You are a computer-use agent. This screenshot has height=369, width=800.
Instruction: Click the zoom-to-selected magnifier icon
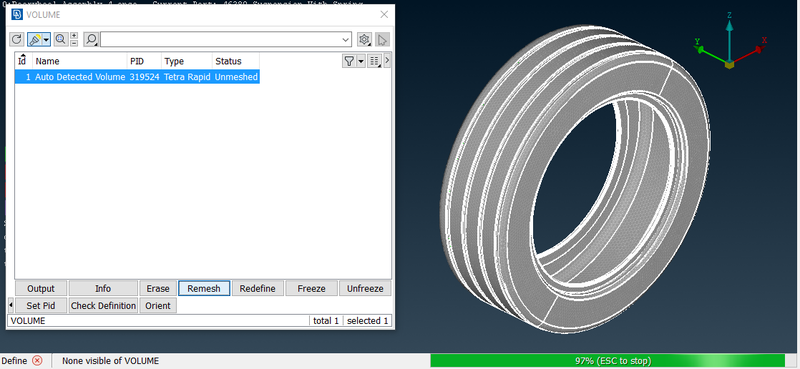[x=60, y=39]
